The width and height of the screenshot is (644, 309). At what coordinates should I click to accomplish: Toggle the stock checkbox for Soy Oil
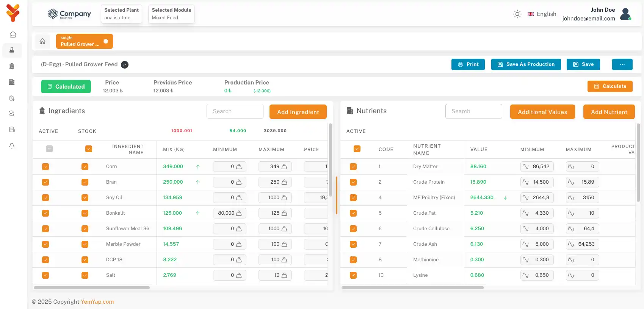(85, 198)
